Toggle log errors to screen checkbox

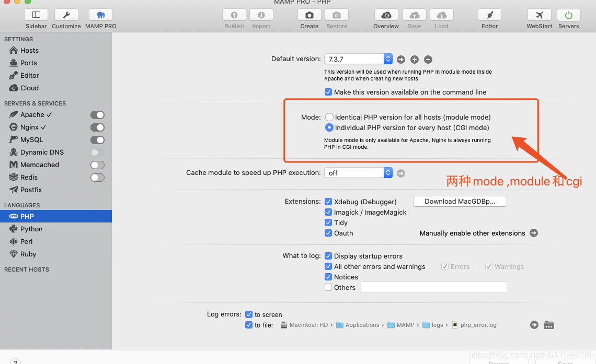point(249,314)
